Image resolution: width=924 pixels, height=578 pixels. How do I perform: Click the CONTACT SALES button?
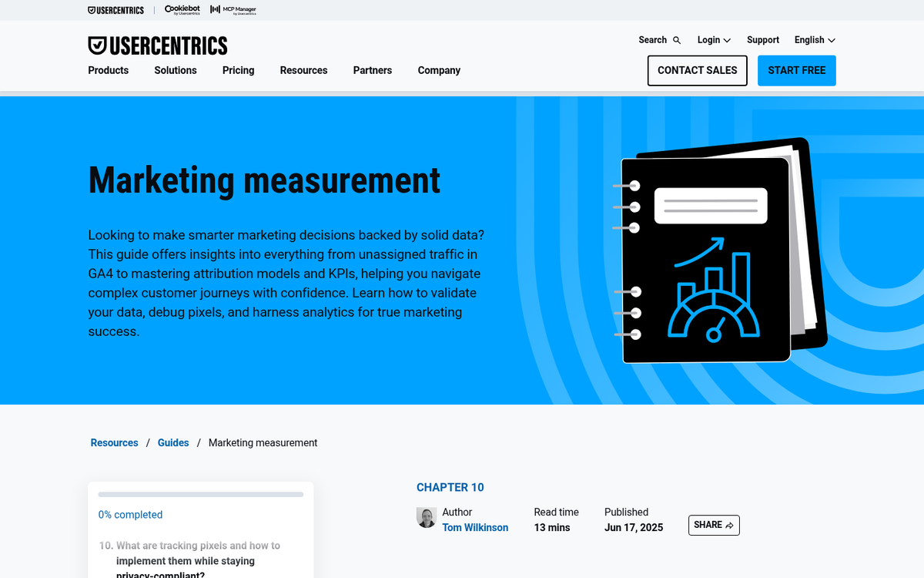[x=697, y=70]
